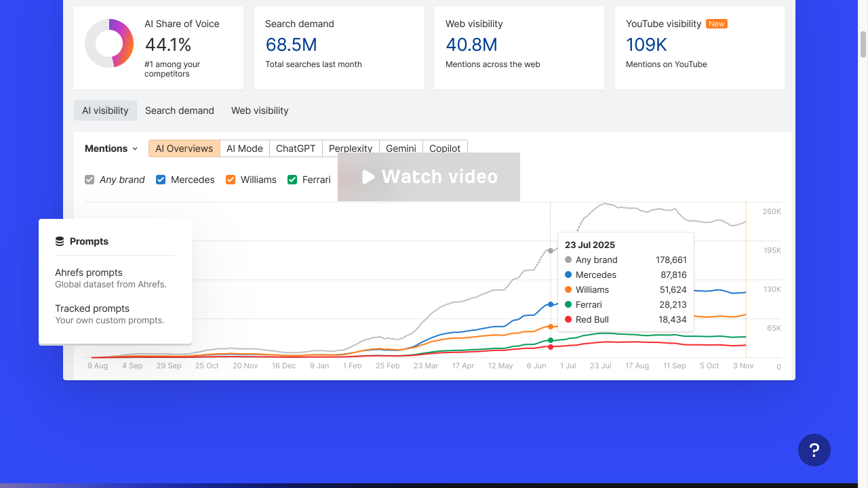The height and width of the screenshot is (488, 868).
Task: Click the play icon on Watch video
Action: [368, 177]
